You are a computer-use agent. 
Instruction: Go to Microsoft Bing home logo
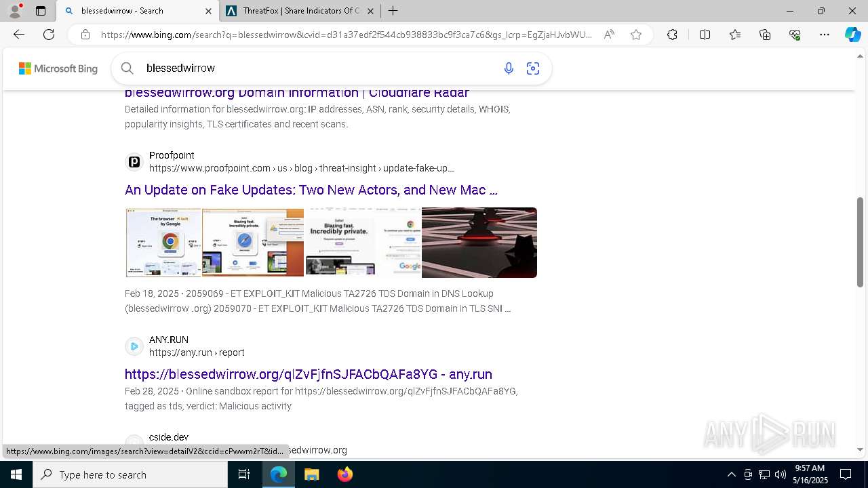coord(58,68)
